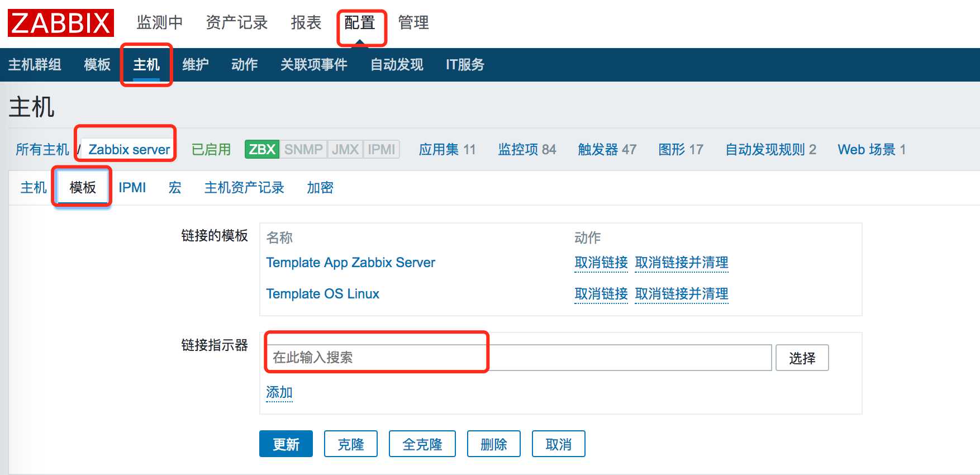Open the 监测中 top menu
Image resolution: width=980 pixels, height=475 pixels.
click(160, 22)
